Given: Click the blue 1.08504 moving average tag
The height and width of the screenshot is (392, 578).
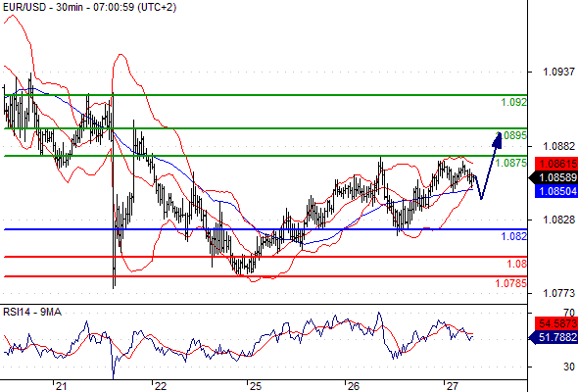Looking at the screenshot, I should click(556, 191).
